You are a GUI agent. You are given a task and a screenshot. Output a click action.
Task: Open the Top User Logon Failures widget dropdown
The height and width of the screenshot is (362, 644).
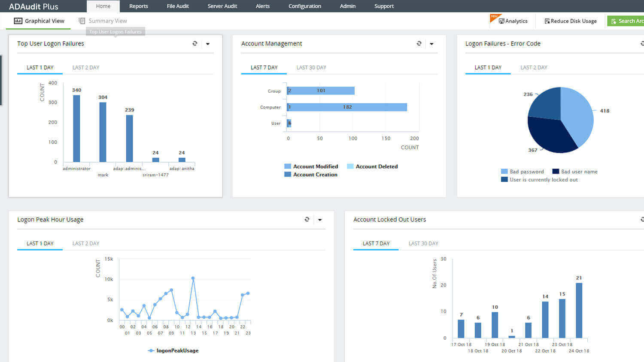pyautogui.click(x=208, y=43)
